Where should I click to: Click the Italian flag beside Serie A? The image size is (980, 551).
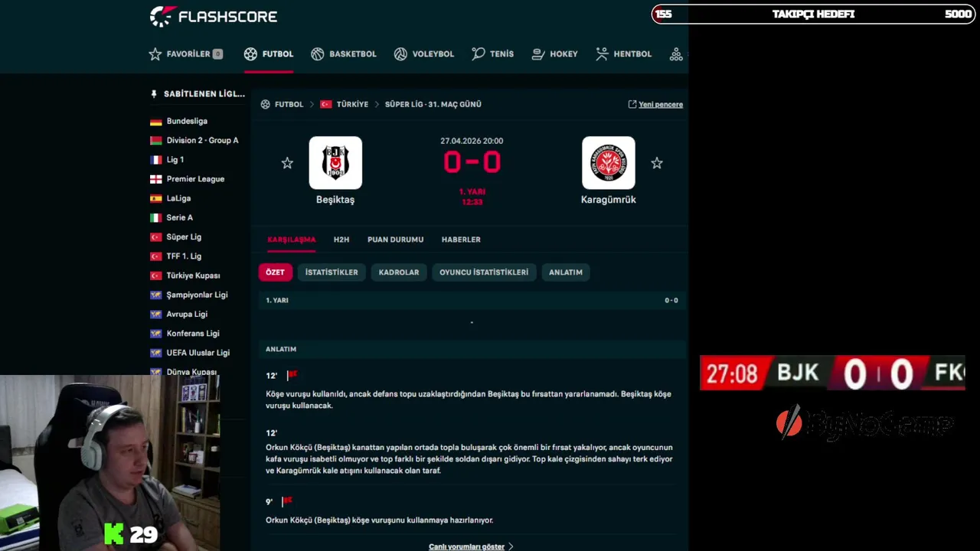(x=156, y=218)
